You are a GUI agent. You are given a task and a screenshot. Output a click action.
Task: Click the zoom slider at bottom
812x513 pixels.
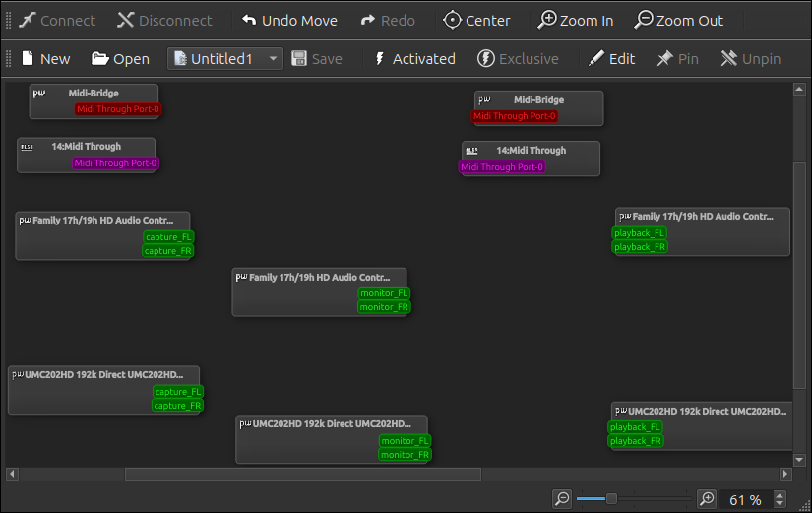tap(611, 499)
